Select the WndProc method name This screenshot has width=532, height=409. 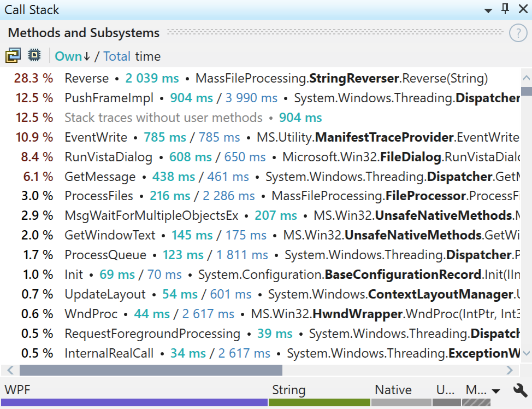click(x=91, y=314)
